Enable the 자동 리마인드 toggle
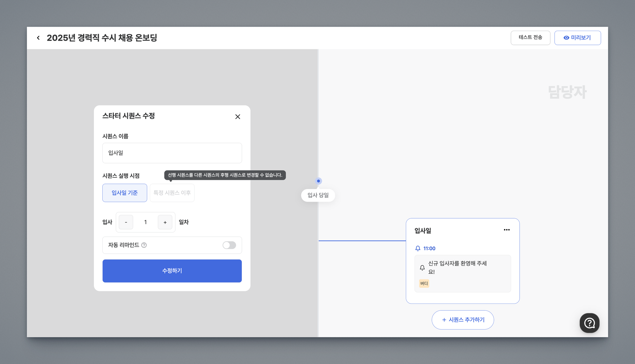 229,245
